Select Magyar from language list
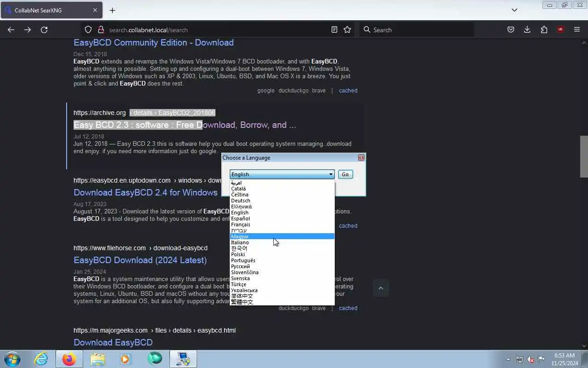This screenshot has height=368, width=588. coord(282,236)
